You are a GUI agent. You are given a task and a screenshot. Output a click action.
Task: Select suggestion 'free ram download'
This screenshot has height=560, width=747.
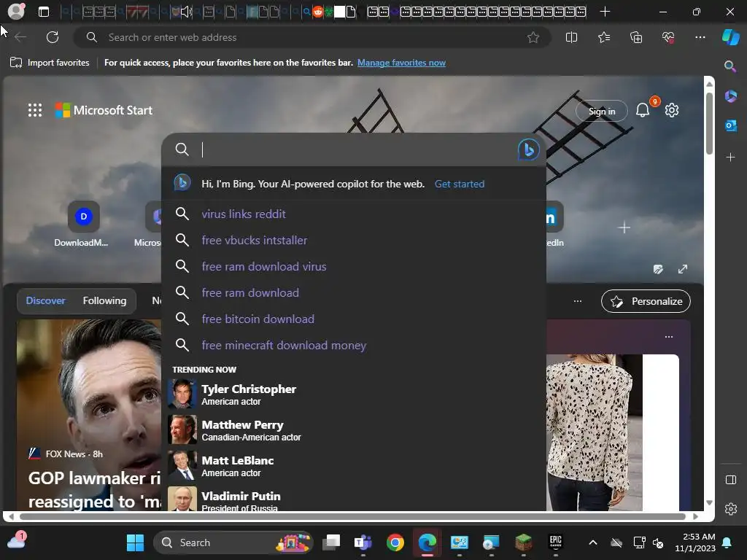tap(354, 292)
